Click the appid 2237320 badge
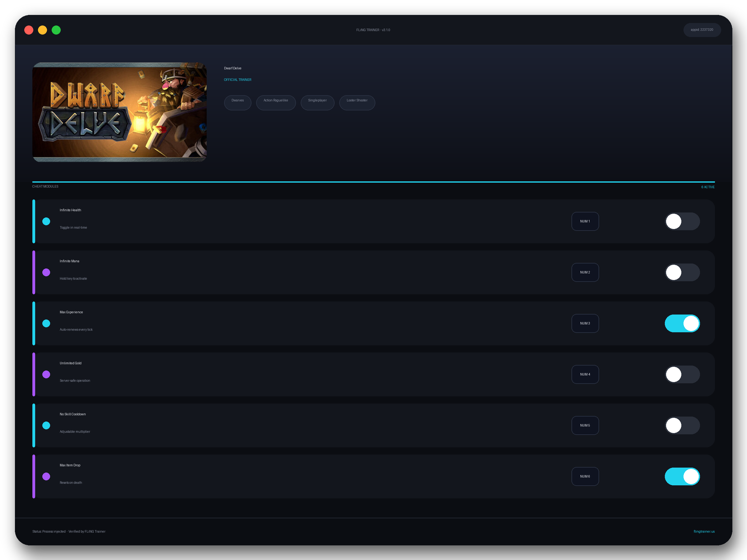This screenshot has width=747, height=560. coord(702,30)
